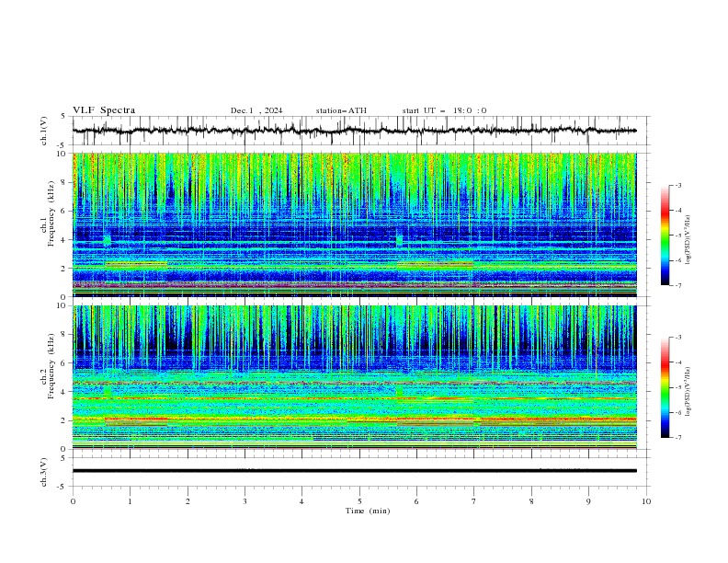This screenshot has width=728, height=563.
Task: Click the ch.1(V) waveform trace
Action: [355, 131]
